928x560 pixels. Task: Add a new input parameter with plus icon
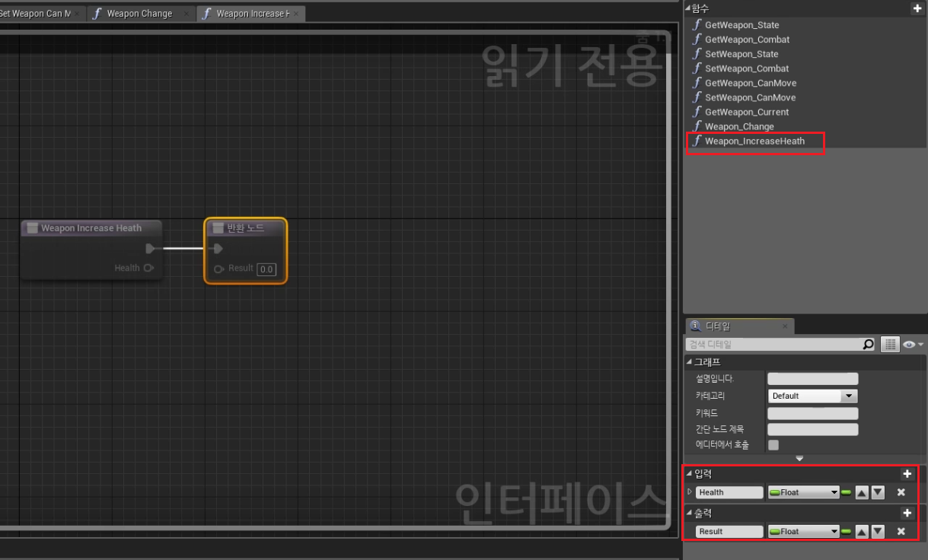[907, 474]
